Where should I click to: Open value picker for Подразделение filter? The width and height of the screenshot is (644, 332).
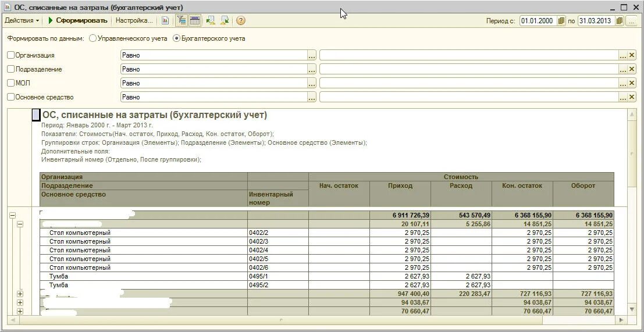[624, 69]
